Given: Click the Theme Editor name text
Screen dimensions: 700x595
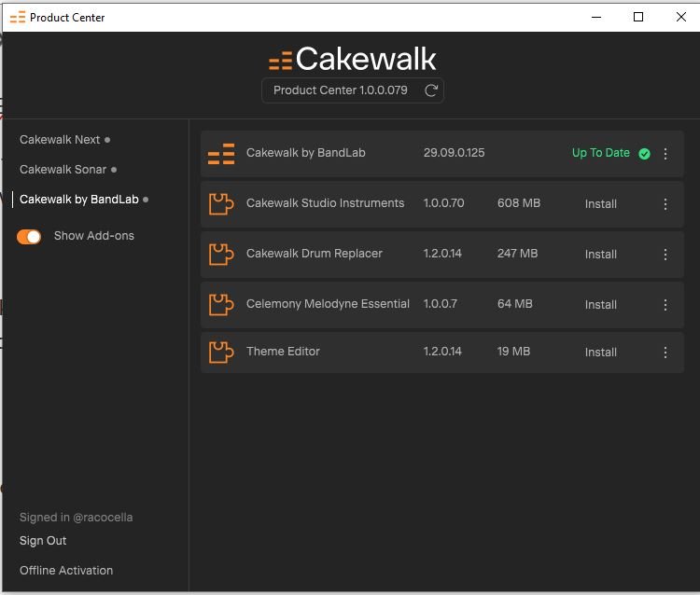Looking at the screenshot, I should (x=283, y=352).
